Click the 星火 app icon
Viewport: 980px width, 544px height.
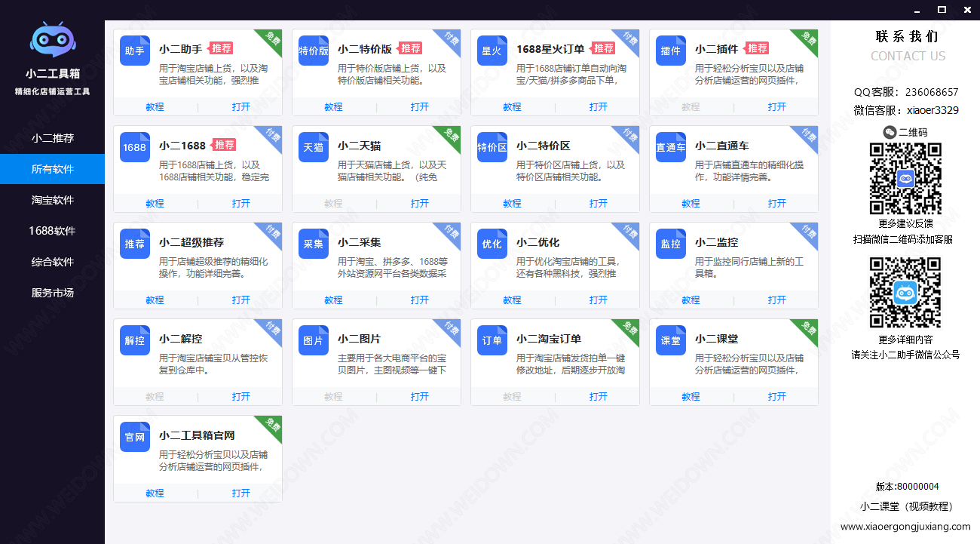pos(492,51)
